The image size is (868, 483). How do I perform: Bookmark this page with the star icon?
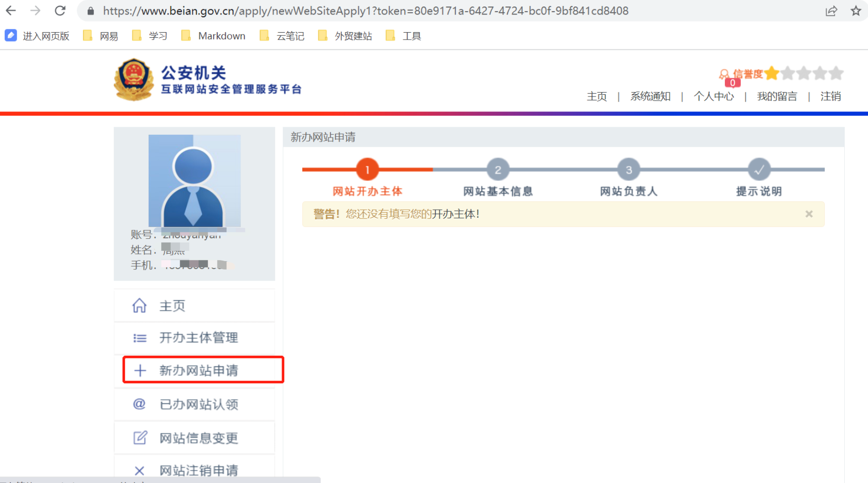[x=856, y=11]
